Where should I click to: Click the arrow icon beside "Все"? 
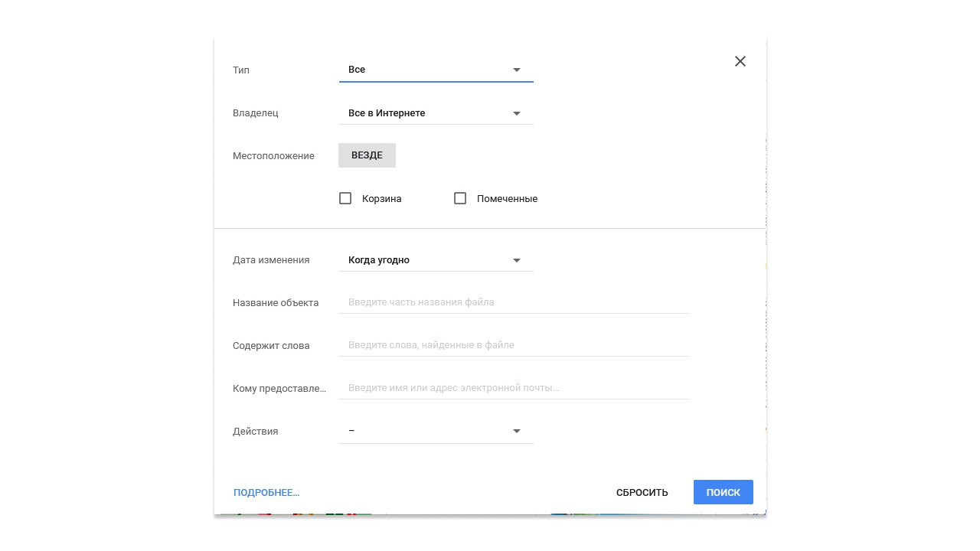(517, 69)
